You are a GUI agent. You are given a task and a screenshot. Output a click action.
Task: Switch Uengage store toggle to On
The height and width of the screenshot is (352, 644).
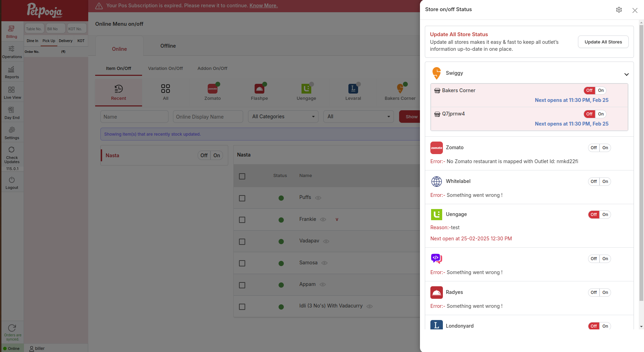(x=605, y=215)
